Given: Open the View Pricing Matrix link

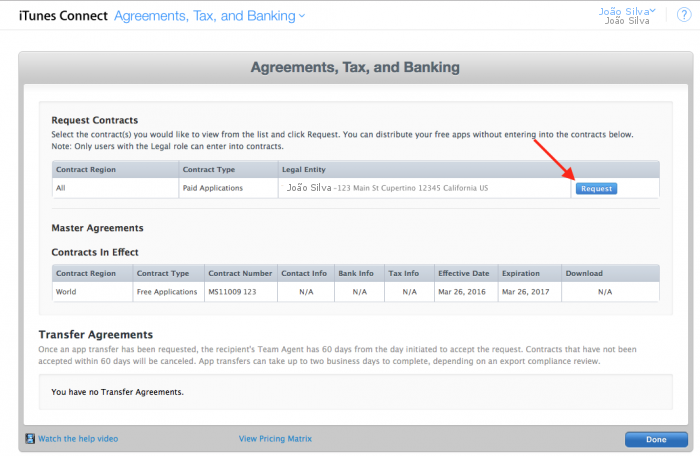Looking at the screenshot, I should [x=275, y=438].
